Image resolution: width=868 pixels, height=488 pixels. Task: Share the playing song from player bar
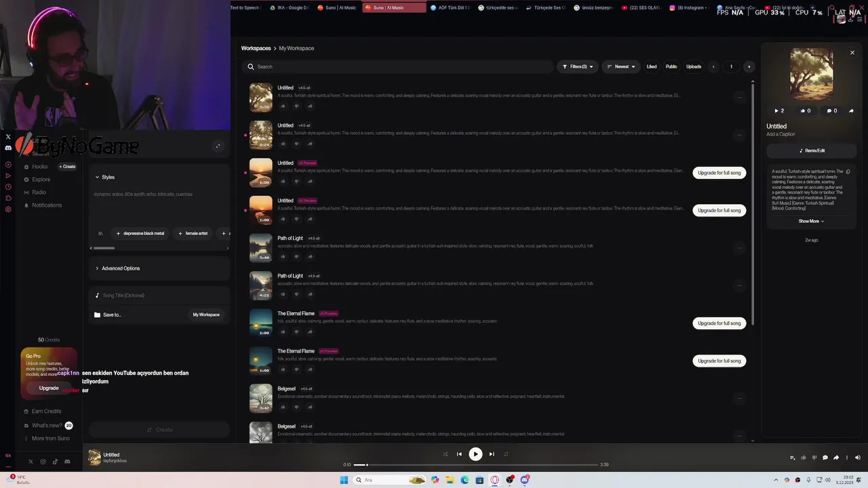[835, 457]
